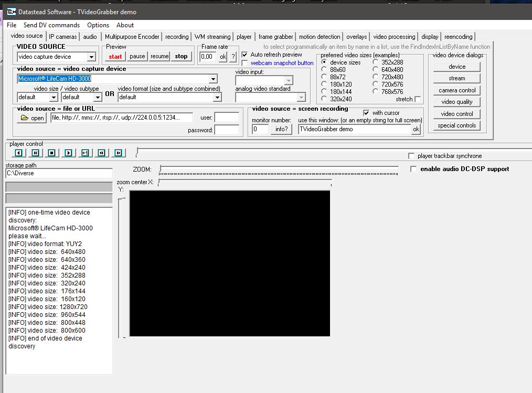Click the video quality dialog button
Screen dimensions: 532x393
[457, 102]
